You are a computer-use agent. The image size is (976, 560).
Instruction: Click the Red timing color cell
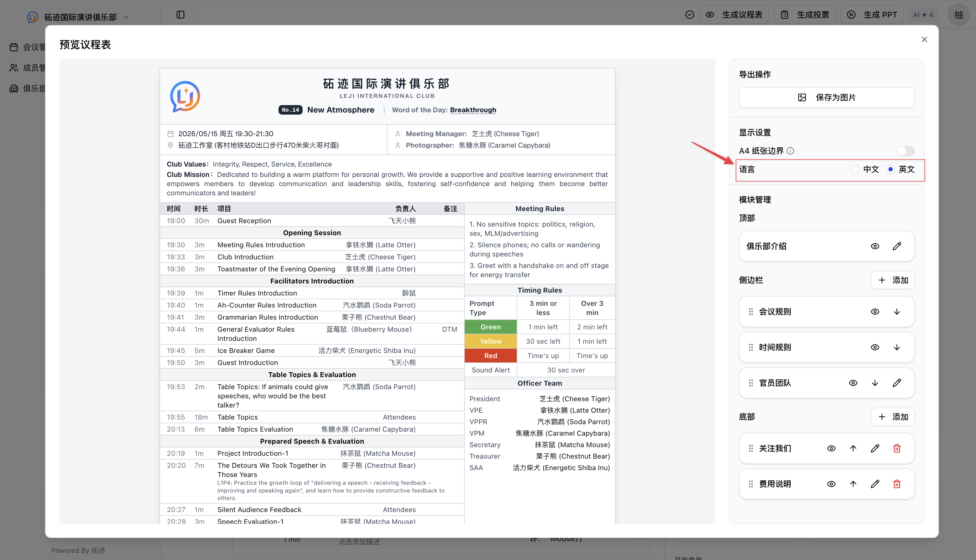(x=491, y=356)
